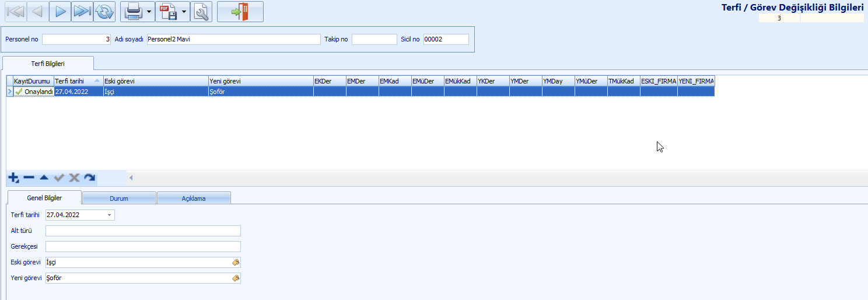This screenshot has width=868, height=300.
Task: Click the YMDay column header
Action: (x=558, y=81)
